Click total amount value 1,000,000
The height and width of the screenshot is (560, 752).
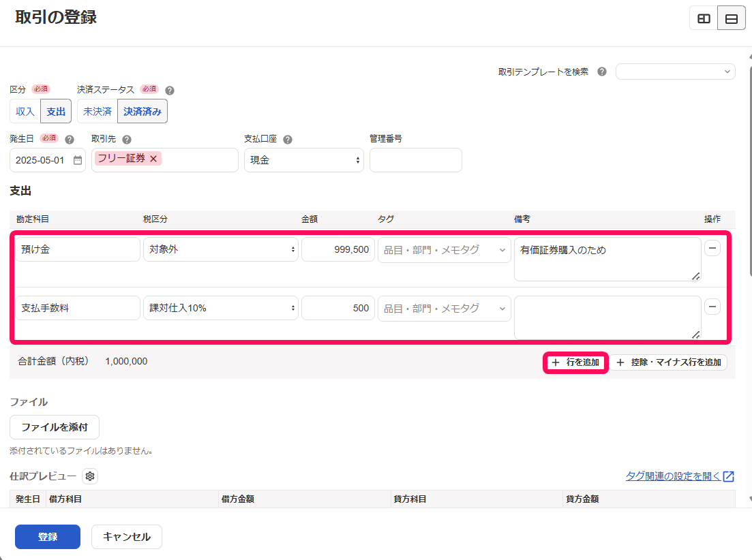click(126, 362)
